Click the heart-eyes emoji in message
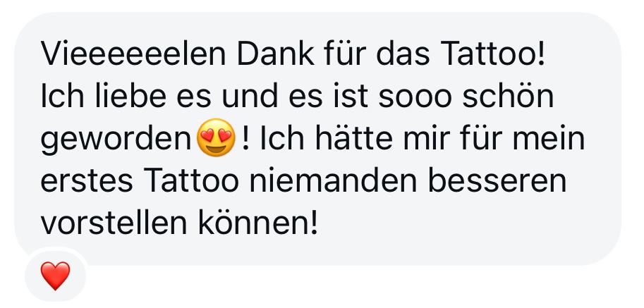The image size is (644, 308). pos(216,138)
